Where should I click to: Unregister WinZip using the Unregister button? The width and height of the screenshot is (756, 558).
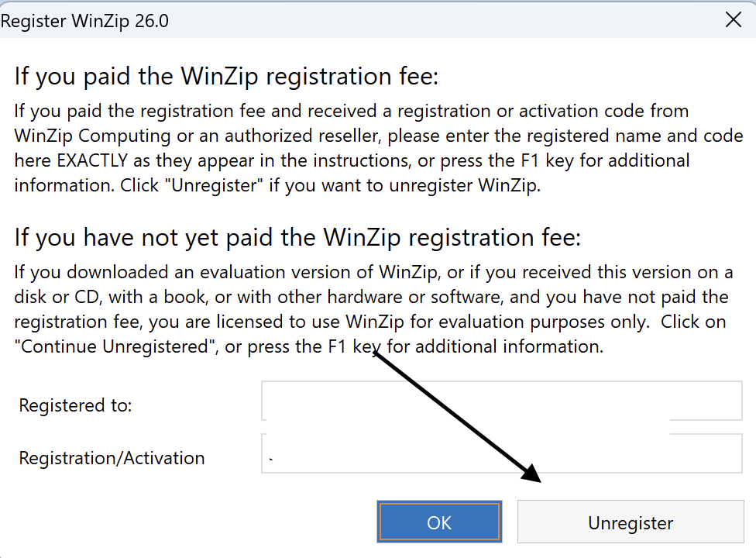click(630, 522)
